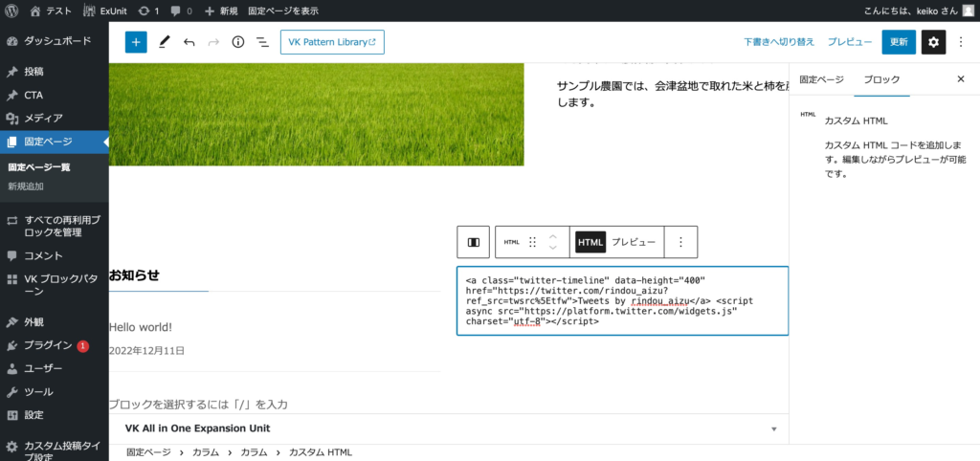Viewport: 980px width, 461px height.
Task: Redo the change
Action: 213,42
